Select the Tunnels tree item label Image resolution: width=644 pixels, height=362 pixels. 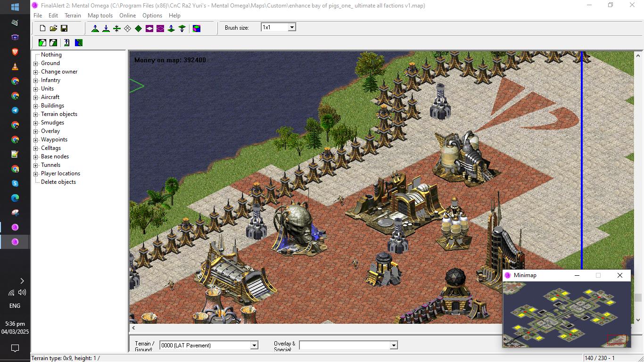click(50, 165)
